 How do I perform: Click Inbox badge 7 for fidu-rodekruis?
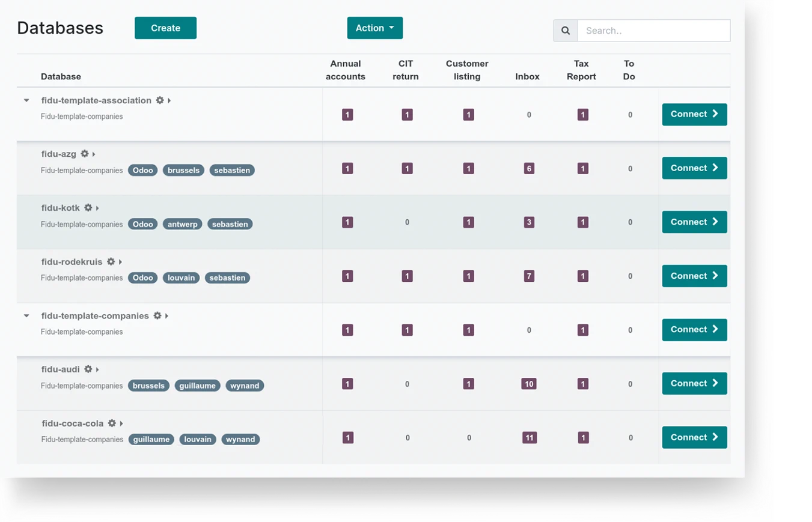pos(529,276)
